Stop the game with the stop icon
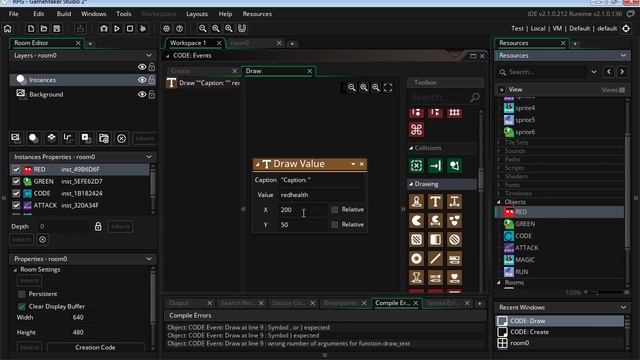The image size is (640, 360). [130, 29]
